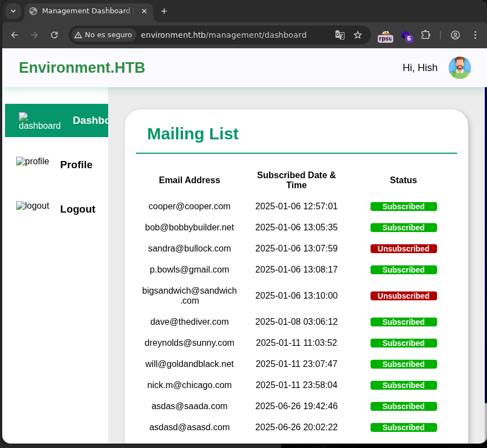Bookmark this page with star icon
The width and height of the screenshot is (487, 448).
(x=358, y=35)
